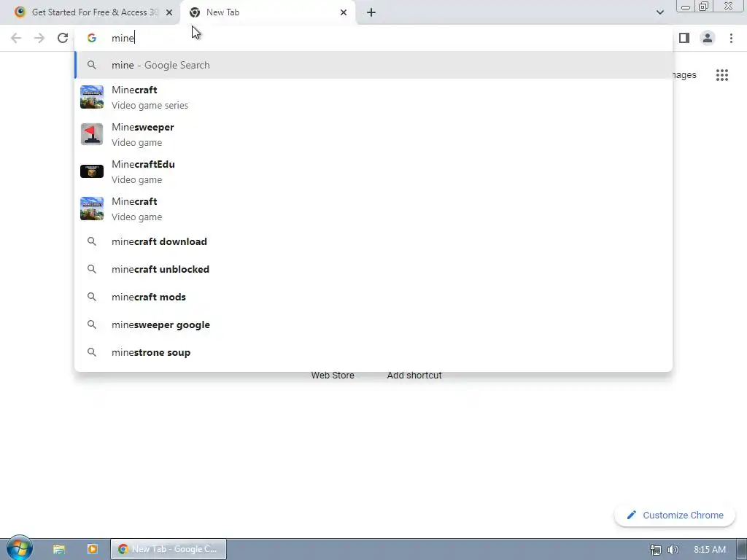Click magnifier icon beside minecraft download
Image resolution: width=747 pixels, height=560 pixels.
(92, 241)
